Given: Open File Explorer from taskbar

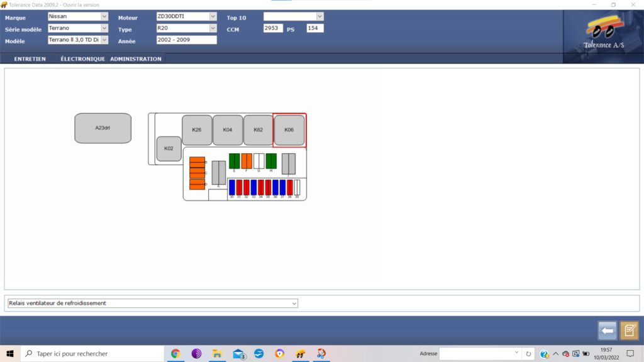Looking at the screenshot, I should click(x=217, y=353).
